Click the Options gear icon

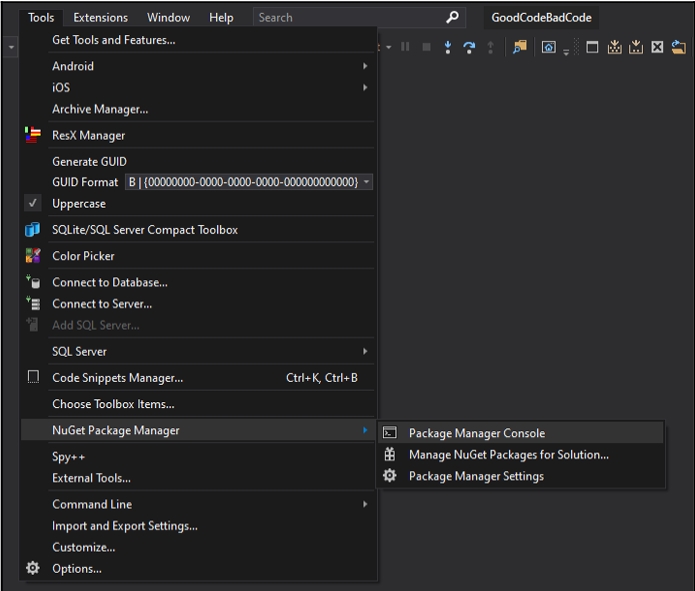[x=33, y=569]
